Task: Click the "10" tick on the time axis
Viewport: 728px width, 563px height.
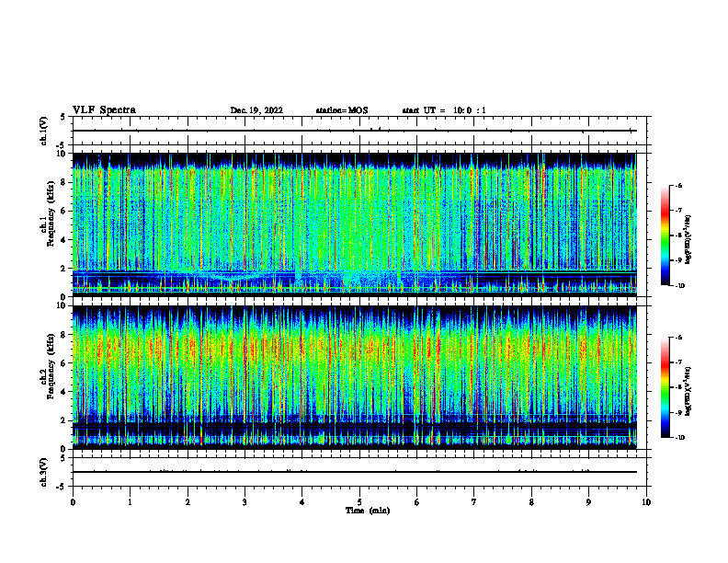Action: tap(646, 502)
